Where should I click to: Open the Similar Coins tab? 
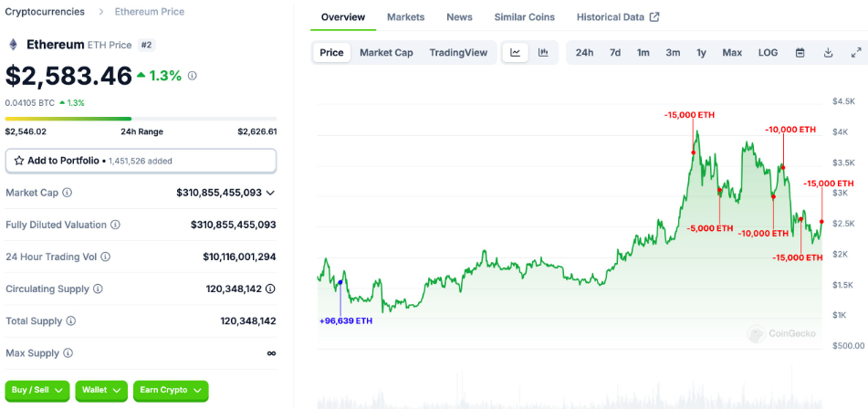(x=524, y=17)
